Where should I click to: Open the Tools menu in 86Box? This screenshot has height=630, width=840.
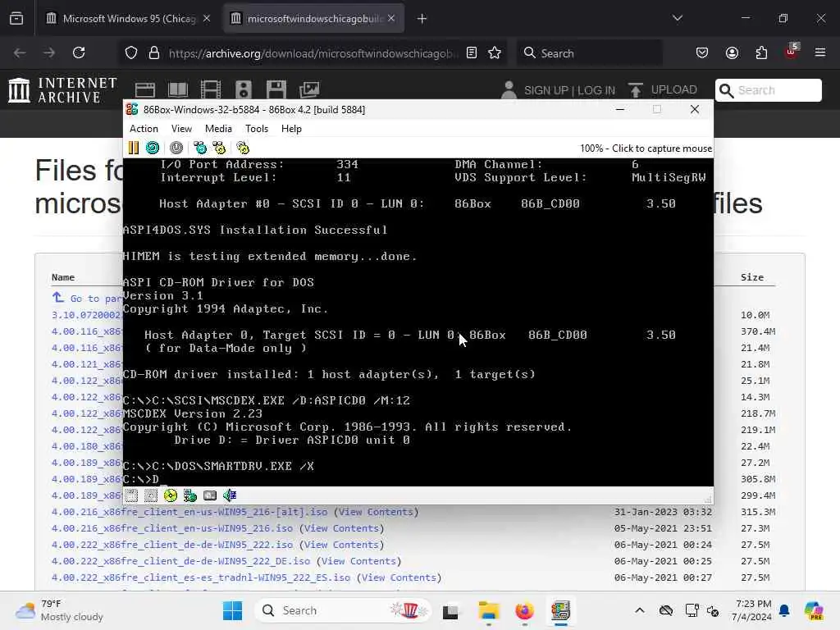(257, 129)
